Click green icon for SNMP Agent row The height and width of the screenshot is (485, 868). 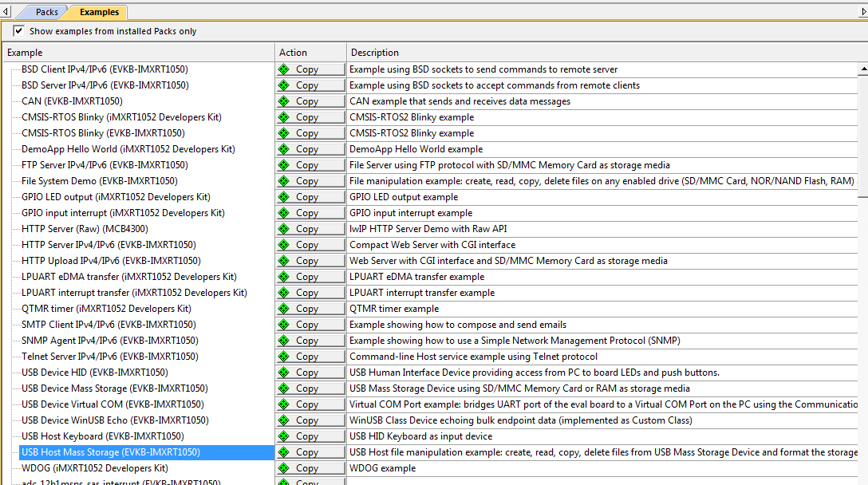click(284, 341)
